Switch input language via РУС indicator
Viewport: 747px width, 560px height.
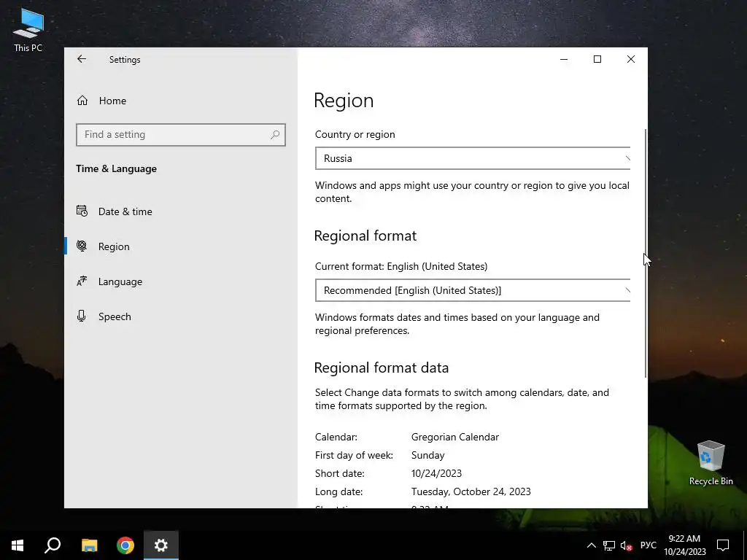tap(648, 545)
